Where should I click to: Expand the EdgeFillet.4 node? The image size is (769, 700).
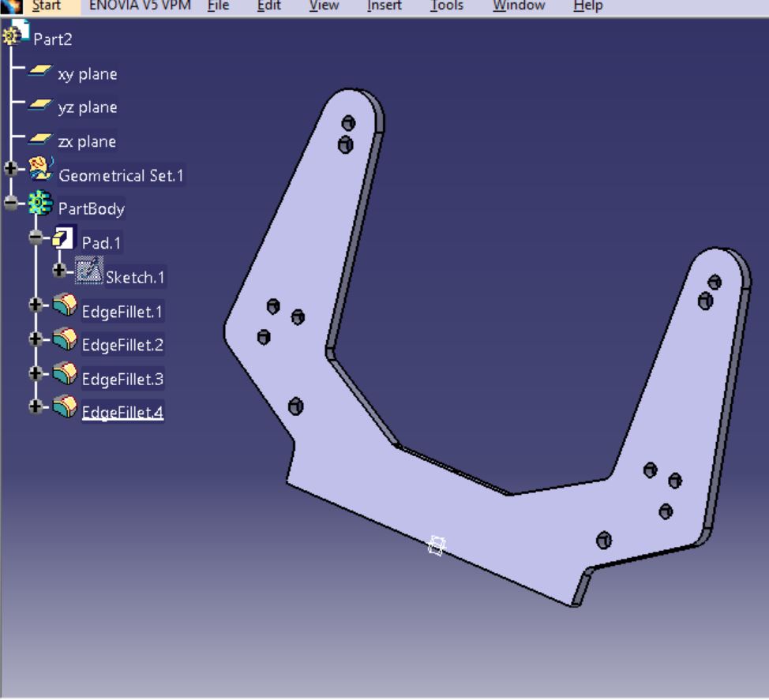tap(36, 407)
